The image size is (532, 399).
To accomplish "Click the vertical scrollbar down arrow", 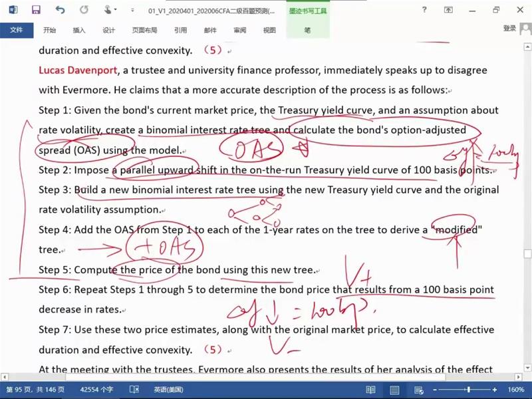I will point(527,368).
